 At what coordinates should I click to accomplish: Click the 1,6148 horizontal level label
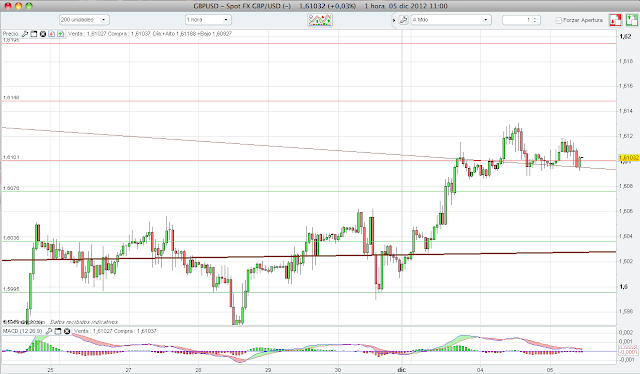11,98
